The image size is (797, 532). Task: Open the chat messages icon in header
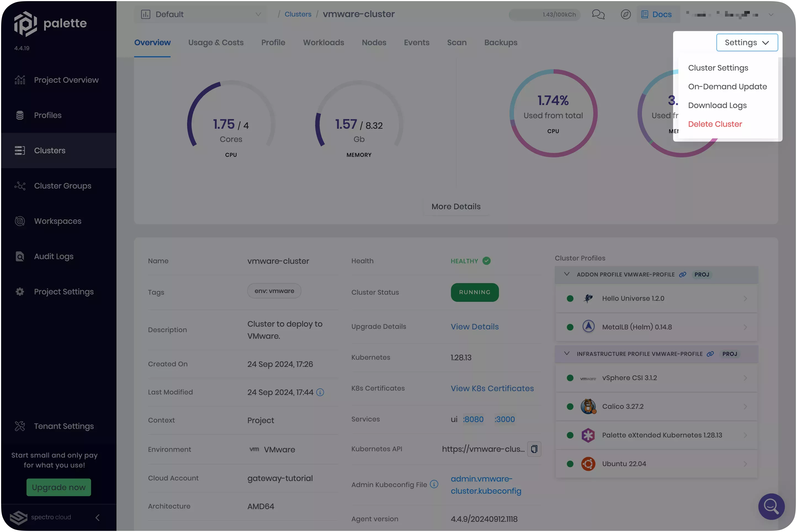coord(598,14)
